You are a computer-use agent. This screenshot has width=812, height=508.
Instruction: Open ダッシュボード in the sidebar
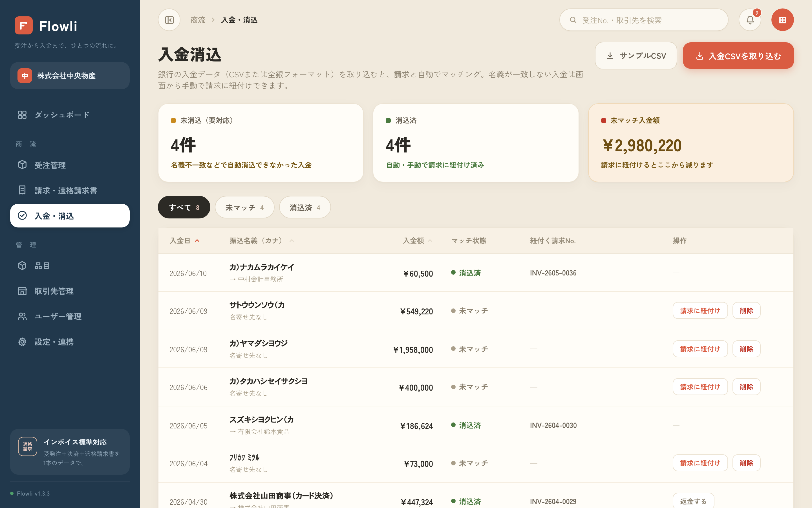70,115
